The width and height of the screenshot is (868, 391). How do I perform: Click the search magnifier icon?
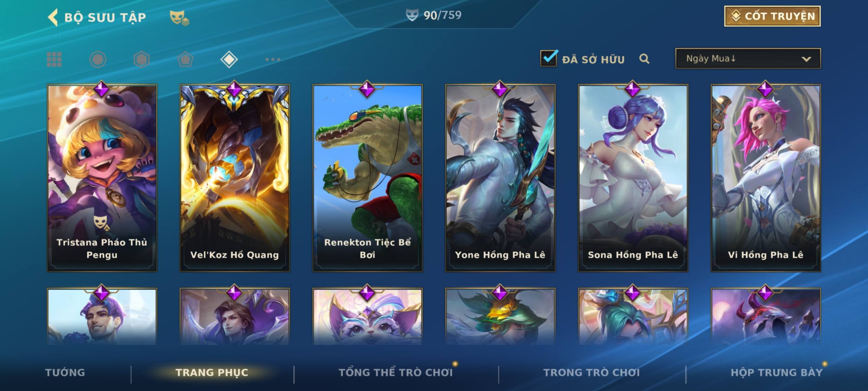click(644, 59)
